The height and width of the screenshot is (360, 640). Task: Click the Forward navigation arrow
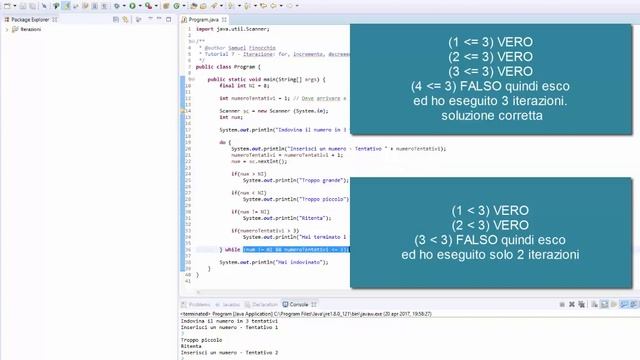[x=289, y=6]
